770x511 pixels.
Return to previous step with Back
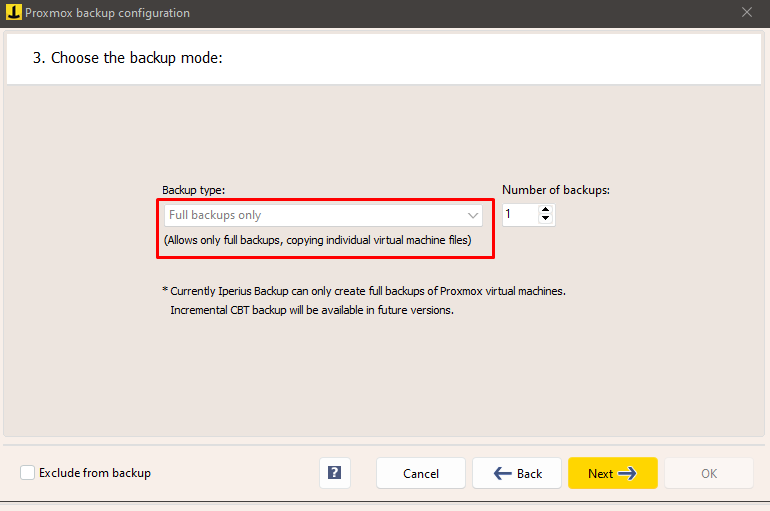point(517,473)
